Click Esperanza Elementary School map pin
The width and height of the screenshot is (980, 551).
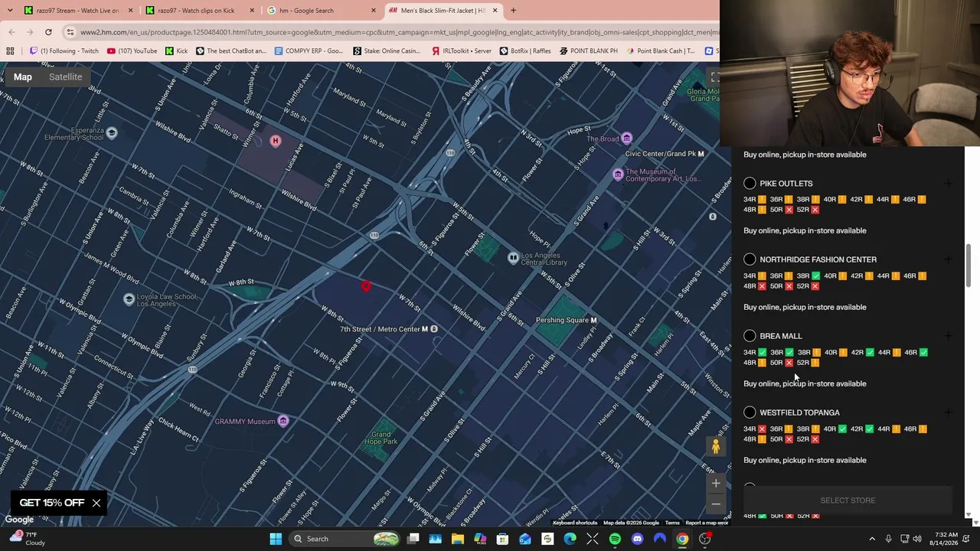pyautogui.click(x=112, y=133)
